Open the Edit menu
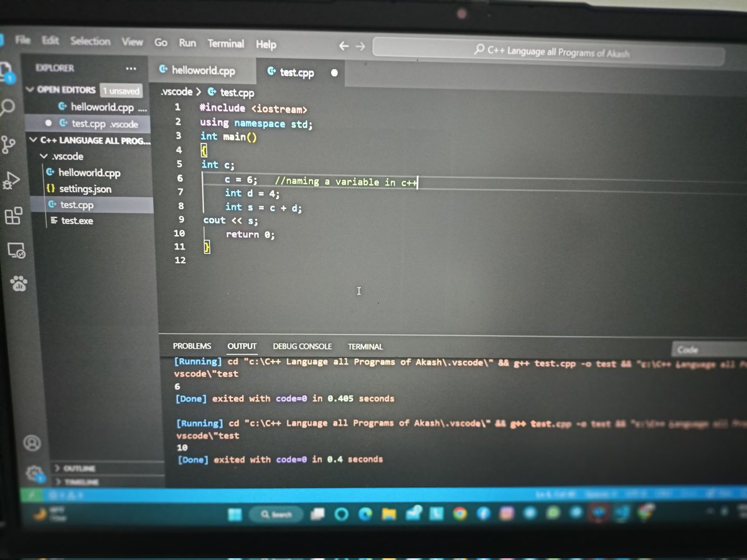Viewport: 747px width, 560px height. point(50,40)
